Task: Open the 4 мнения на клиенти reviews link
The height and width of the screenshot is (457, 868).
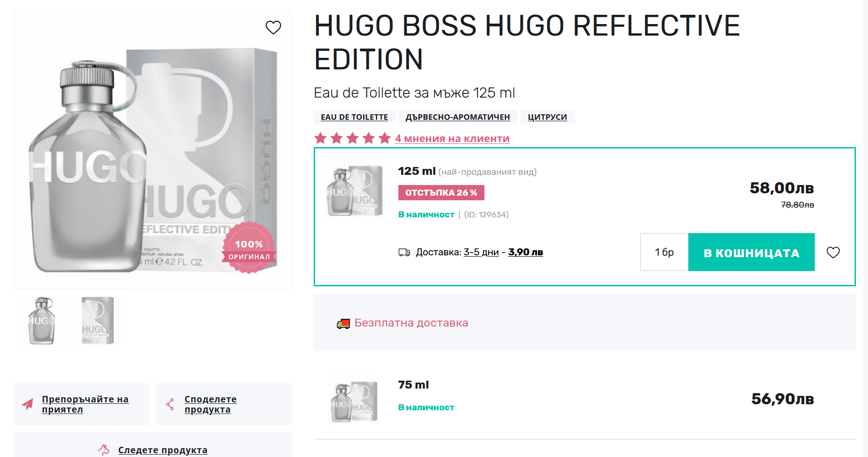Action: click(x=452, y=139)
